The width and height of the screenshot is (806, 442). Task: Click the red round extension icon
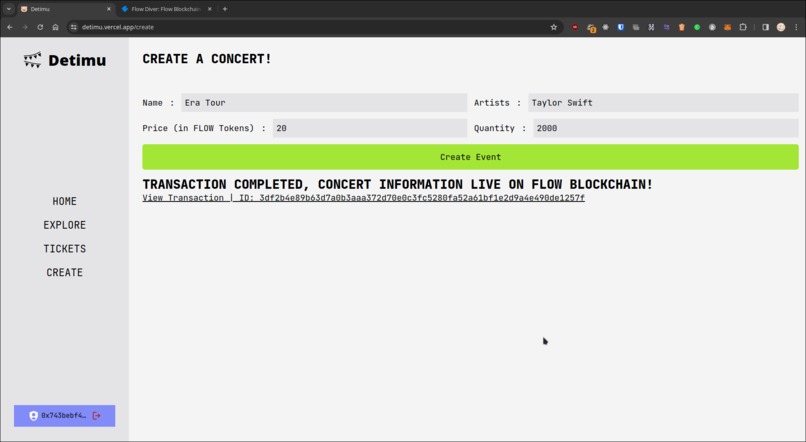575,27
